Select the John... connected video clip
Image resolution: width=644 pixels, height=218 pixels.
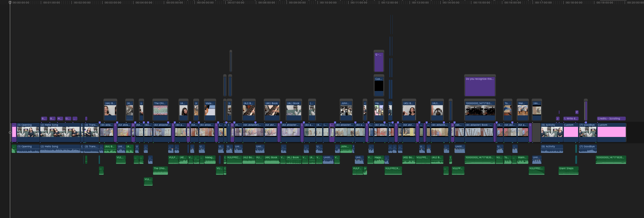point(346,111)
